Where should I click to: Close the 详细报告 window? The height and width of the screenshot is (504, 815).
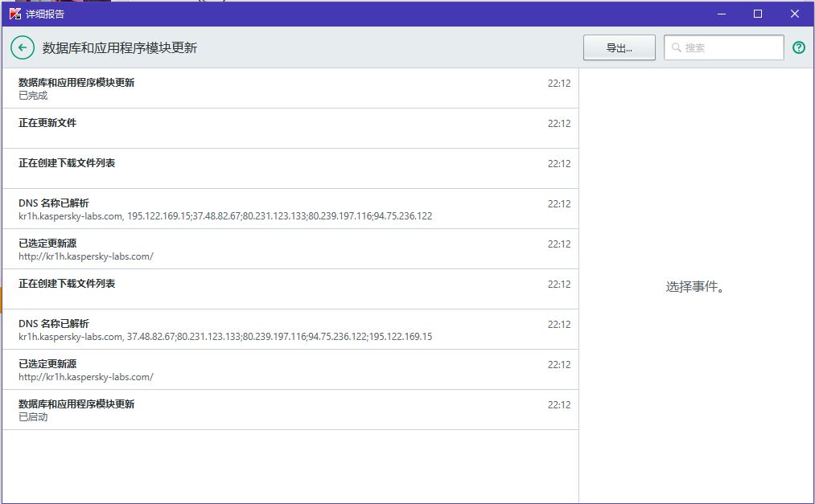[x=795, y=14]
